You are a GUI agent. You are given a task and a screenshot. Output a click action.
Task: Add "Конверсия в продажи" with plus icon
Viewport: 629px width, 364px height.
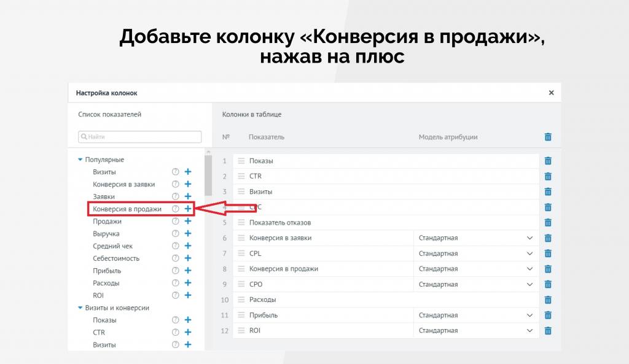[x=188, y=209]
